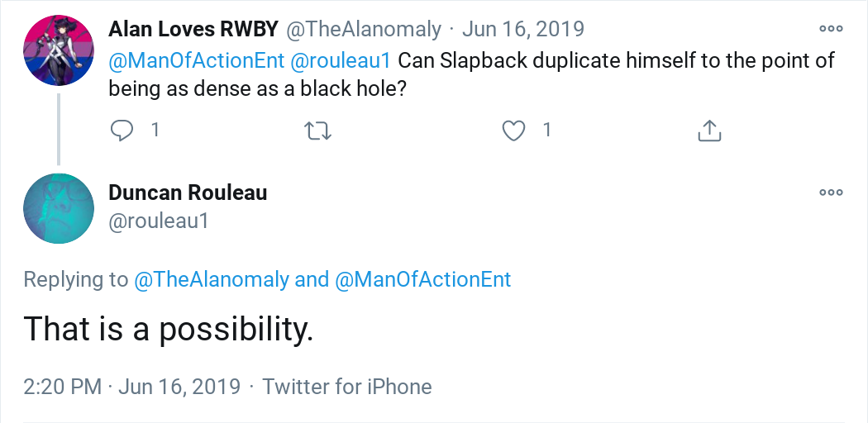Screen dimensions: 868x423
Task: Open the Twitter for iPhone source link
Action: [347, 387]
